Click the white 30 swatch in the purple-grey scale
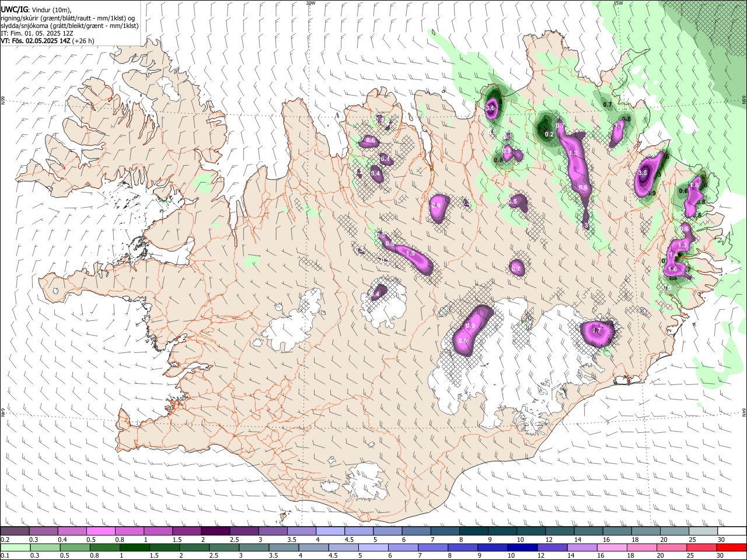Image resolution: width=747 pixels, height=560 pixels. pyautogui.click(x=731, y=531)
